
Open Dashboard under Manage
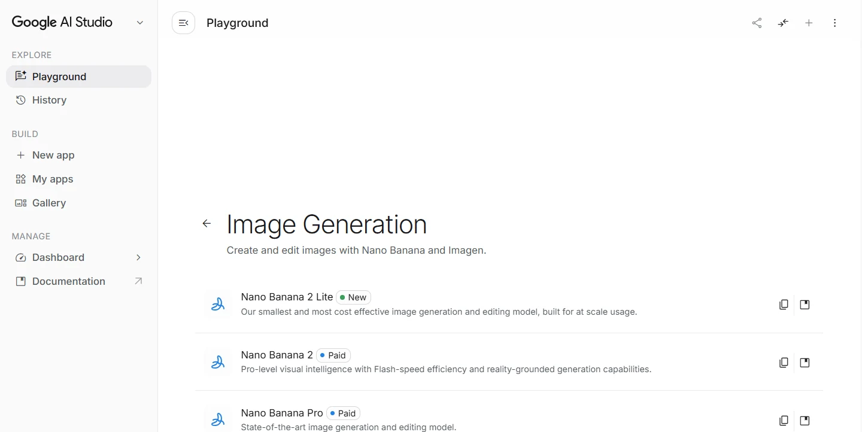(78, 257)
